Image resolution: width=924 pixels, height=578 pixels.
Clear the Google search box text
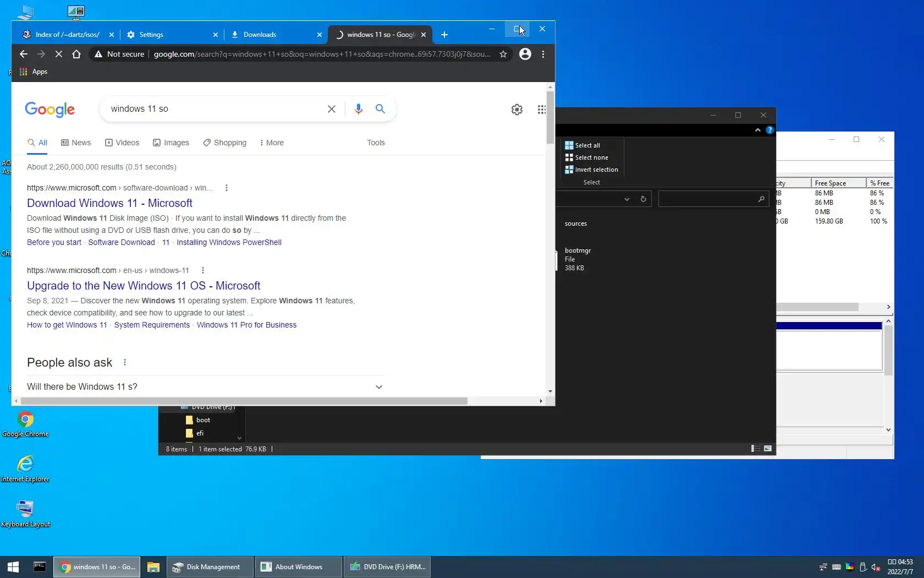[332, 109]
